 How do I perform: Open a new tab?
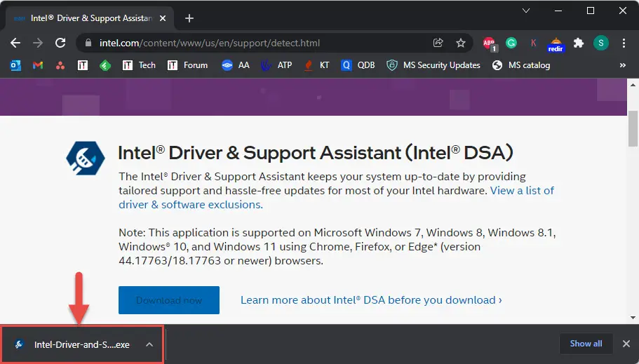click(x=189, y=18)
